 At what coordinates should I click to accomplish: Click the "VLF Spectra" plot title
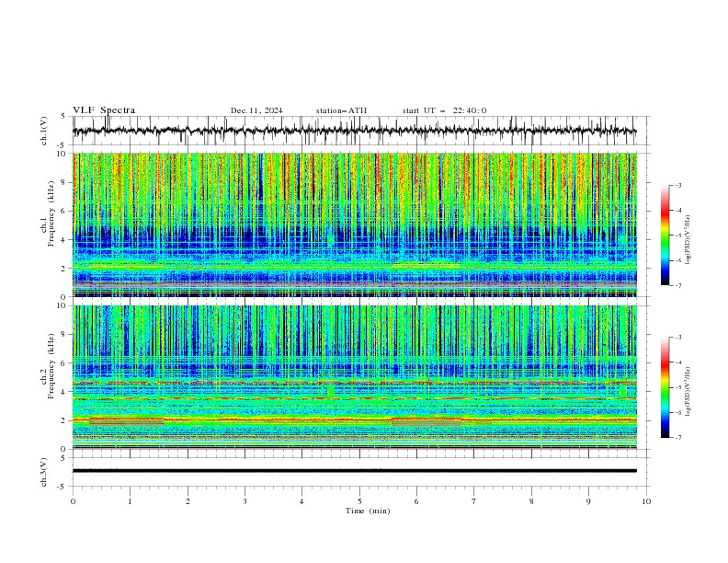(x=104, y=110)
